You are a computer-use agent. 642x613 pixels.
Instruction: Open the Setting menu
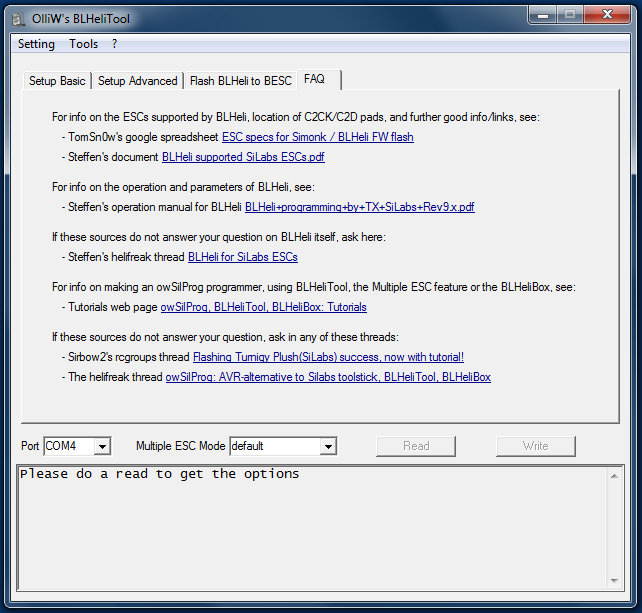(36, 44)
